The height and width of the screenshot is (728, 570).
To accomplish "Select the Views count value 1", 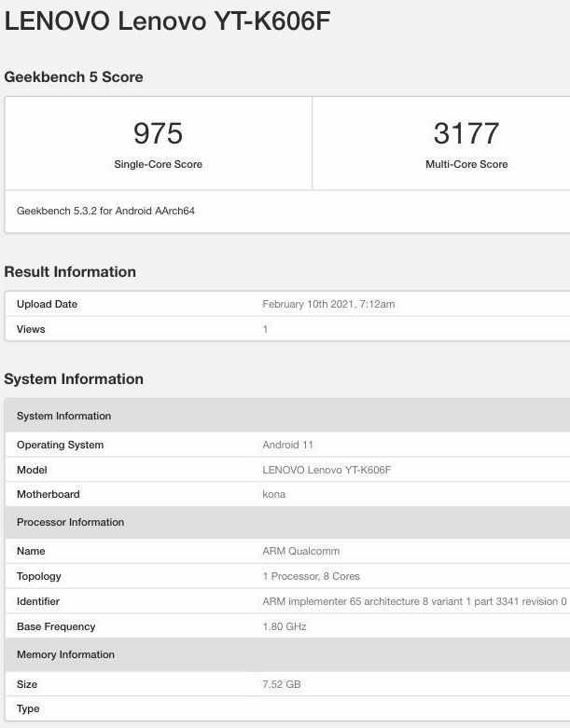I will (265, 329).
